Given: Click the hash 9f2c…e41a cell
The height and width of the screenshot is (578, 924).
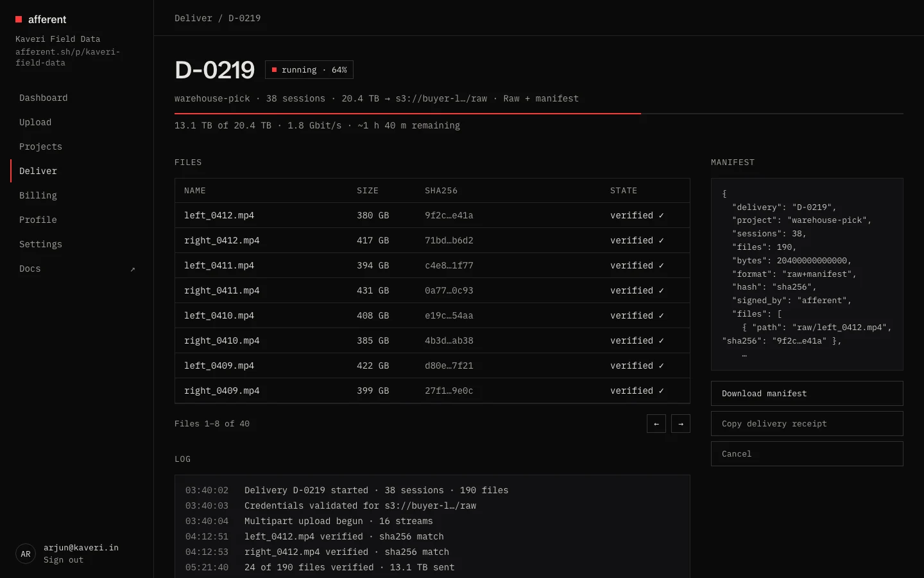Looking at the screenshot, I should pos(449,216).
